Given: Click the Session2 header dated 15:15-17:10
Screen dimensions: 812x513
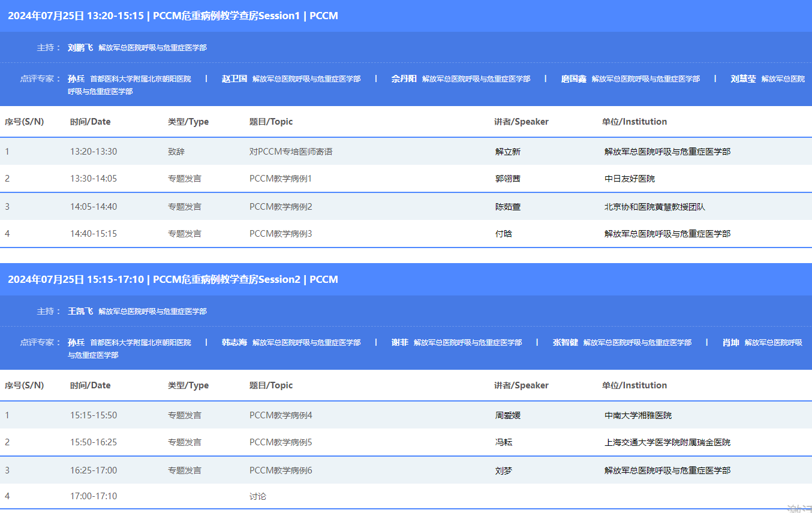Looking at the screenshot, I should 173,279.
